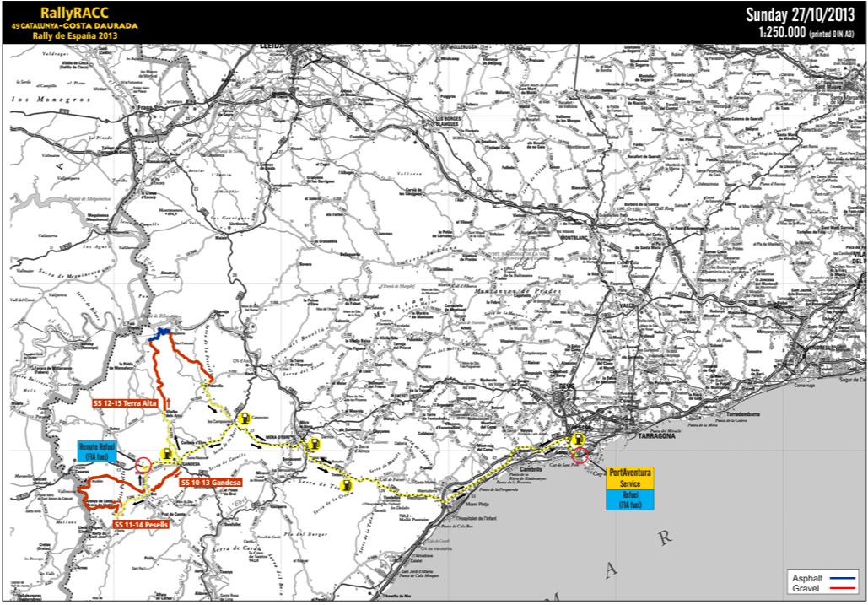Click the la Fatarella village label
868x605 pixels.
pos(215,386)
